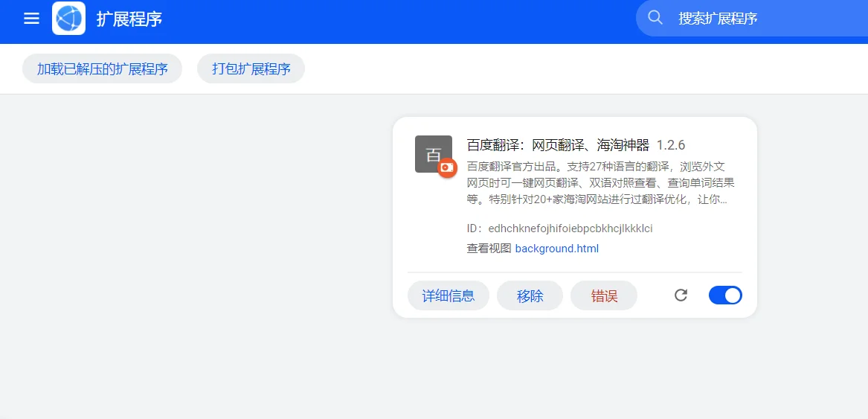Click the extension description paragraph
The width and height of the screenshot is (868, 419).
(x=601, y=183)
